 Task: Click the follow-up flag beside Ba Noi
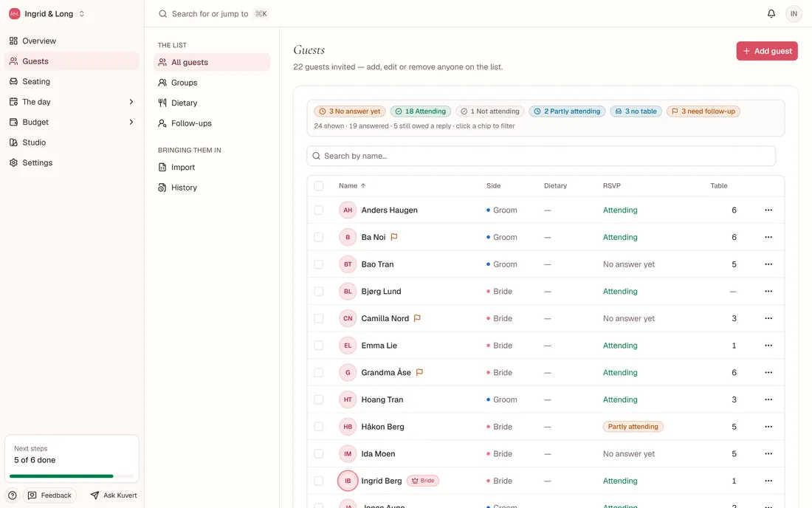pos(394,237)
